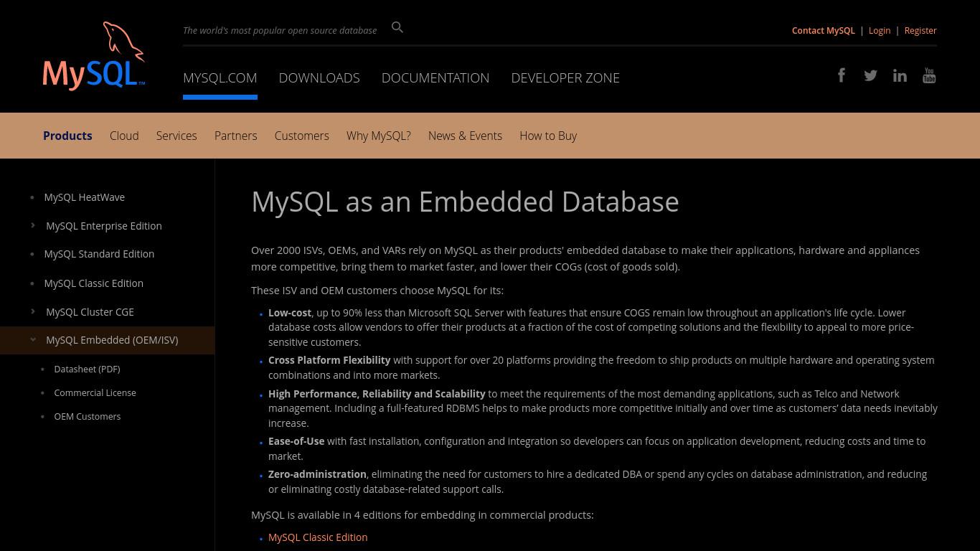This screenshot has height=551, width=980.
Task: Open the Services menu item
Action: coord(176,136)
